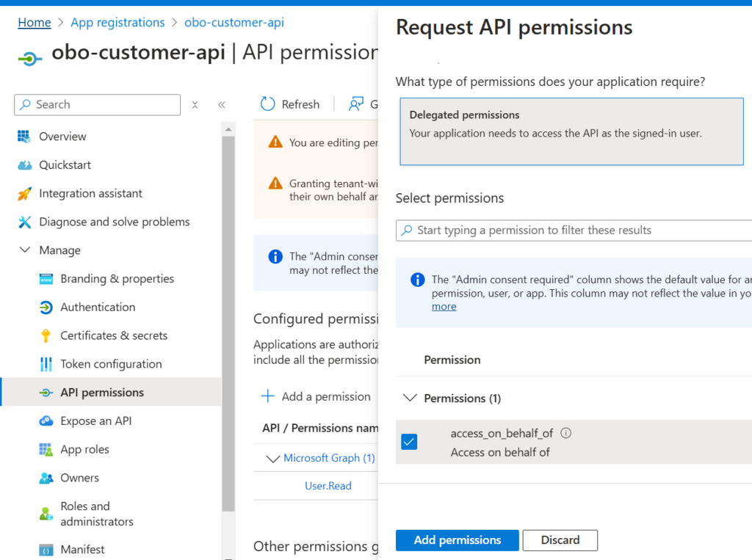The height and width of the screenshot is (560, 752).
Task: Collapse the Manage section in sidebar
Action: pyautogui.click(x=24, y=250)
